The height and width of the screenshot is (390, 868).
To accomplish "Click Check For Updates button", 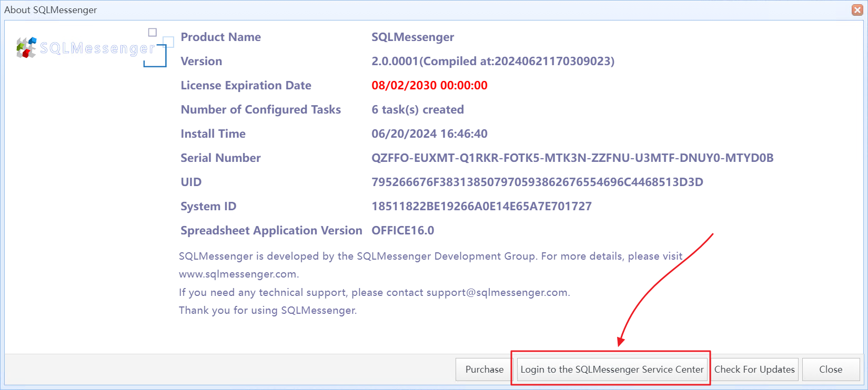I will [754, 370].
